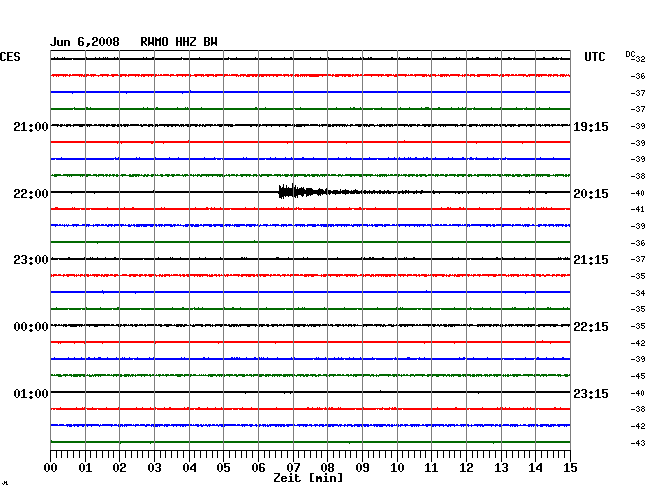Select the DC value -32
Image resolution: width=650 pixels, height=494 pixels.
tap(639, 59)
